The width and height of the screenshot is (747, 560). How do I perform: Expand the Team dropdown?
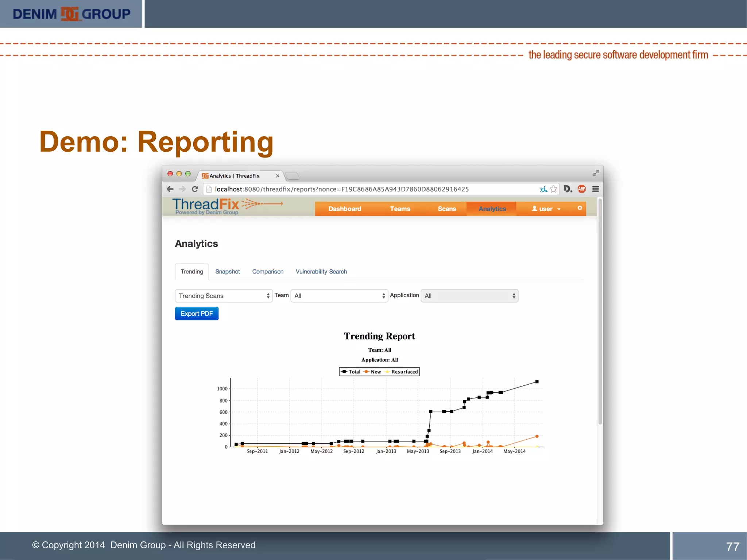click(339, 296)
